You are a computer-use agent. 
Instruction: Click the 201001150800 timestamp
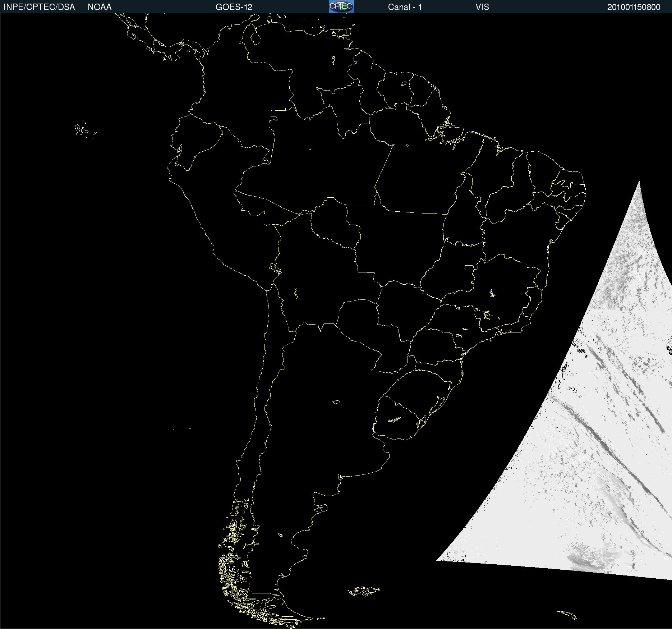click(x=634, y=7)
